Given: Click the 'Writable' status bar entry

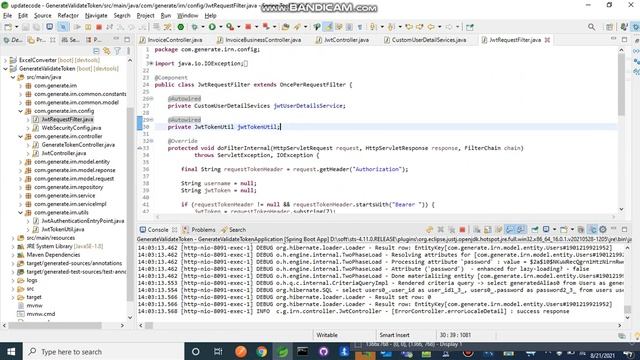Looking at the screenshot, I should [327, 335].
